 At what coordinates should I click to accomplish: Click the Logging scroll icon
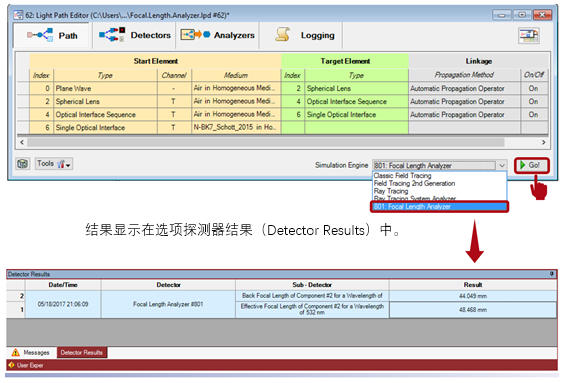(282, 35)
